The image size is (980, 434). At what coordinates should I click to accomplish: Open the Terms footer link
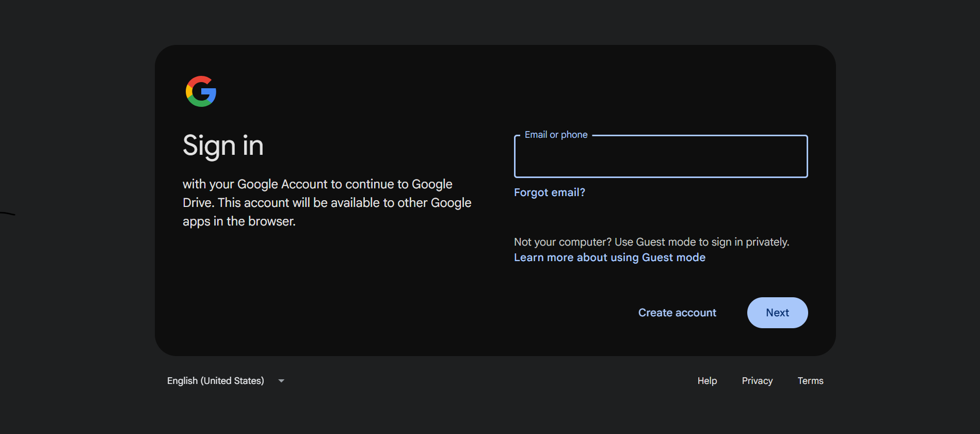click(x=810, y=381)
